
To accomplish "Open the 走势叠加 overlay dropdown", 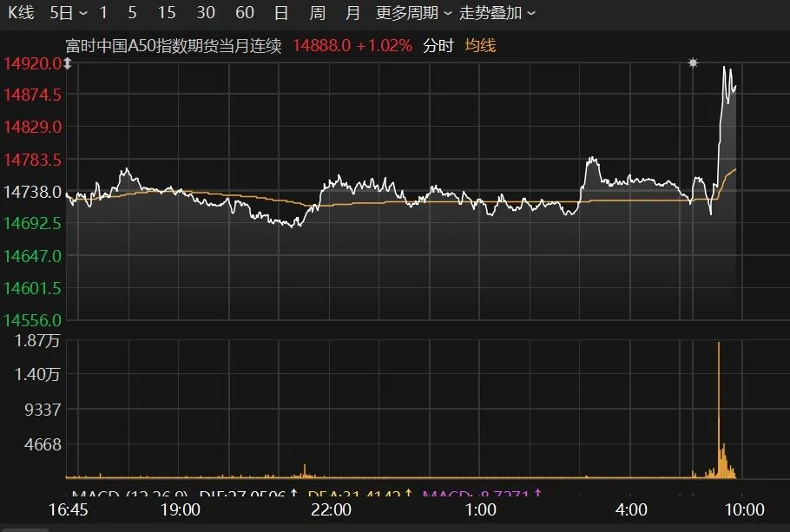I will (497, 13).
